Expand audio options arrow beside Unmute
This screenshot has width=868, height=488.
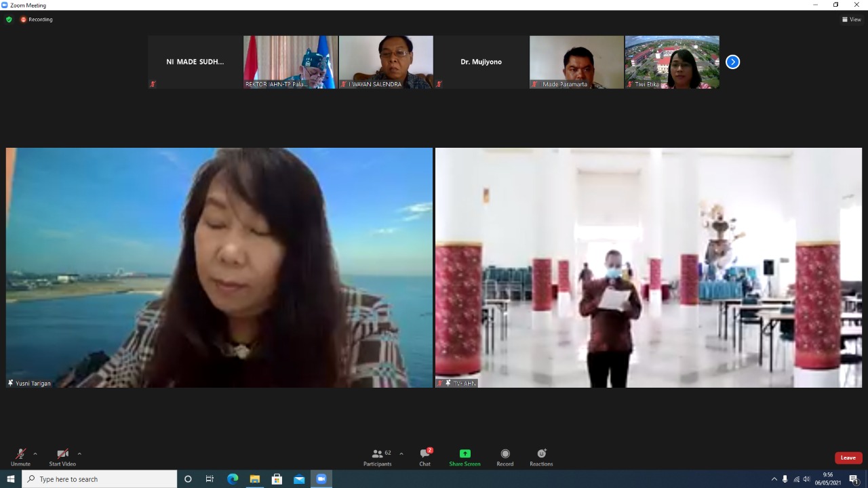(35, 453)
